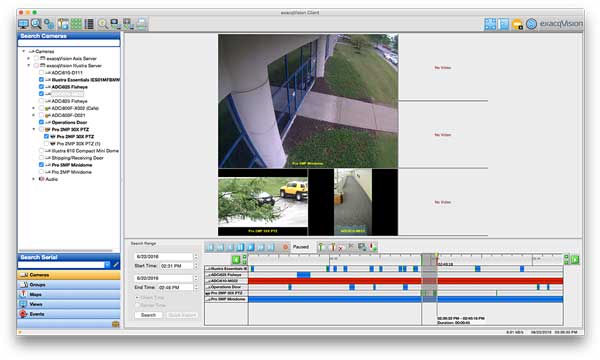
Task: Click the red ADC610 timeline recording bar
Action: 406,281
